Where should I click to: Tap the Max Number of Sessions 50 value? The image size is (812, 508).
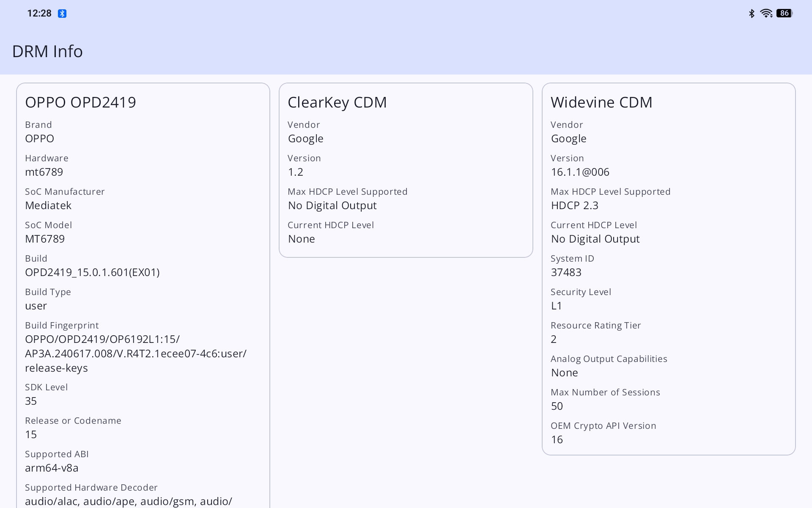coord(557,406)
